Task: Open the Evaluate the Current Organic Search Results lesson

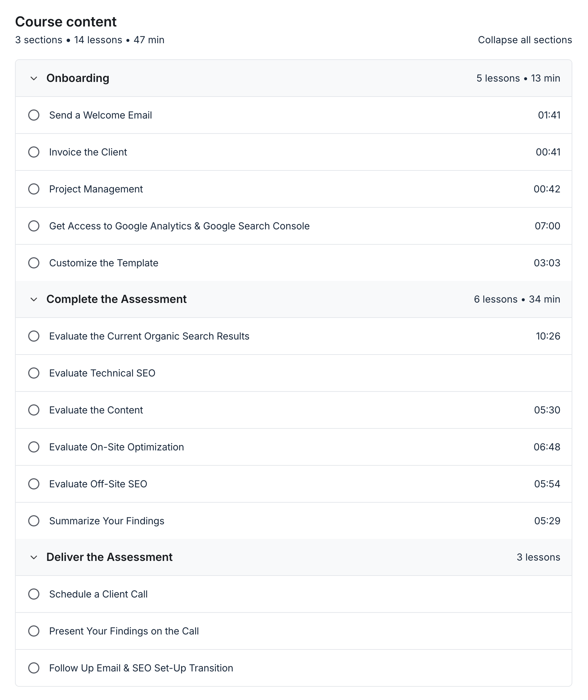Action: [149, 336]
